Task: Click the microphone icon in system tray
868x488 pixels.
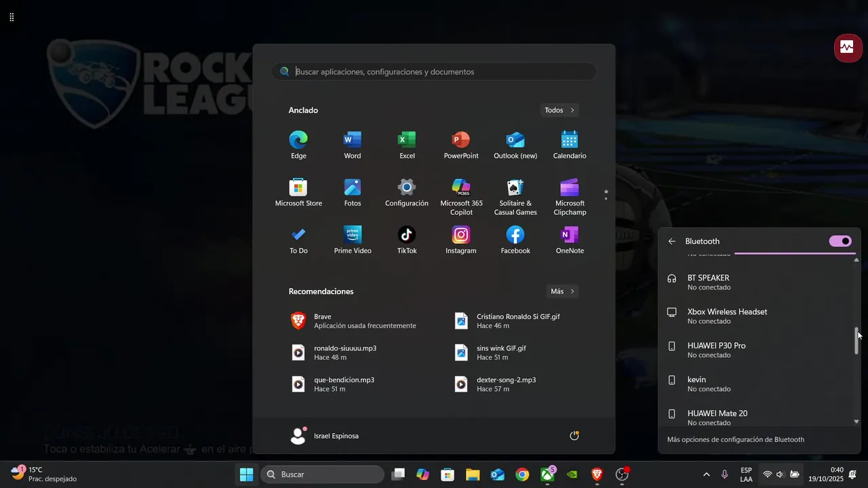Action: [725, 474]
